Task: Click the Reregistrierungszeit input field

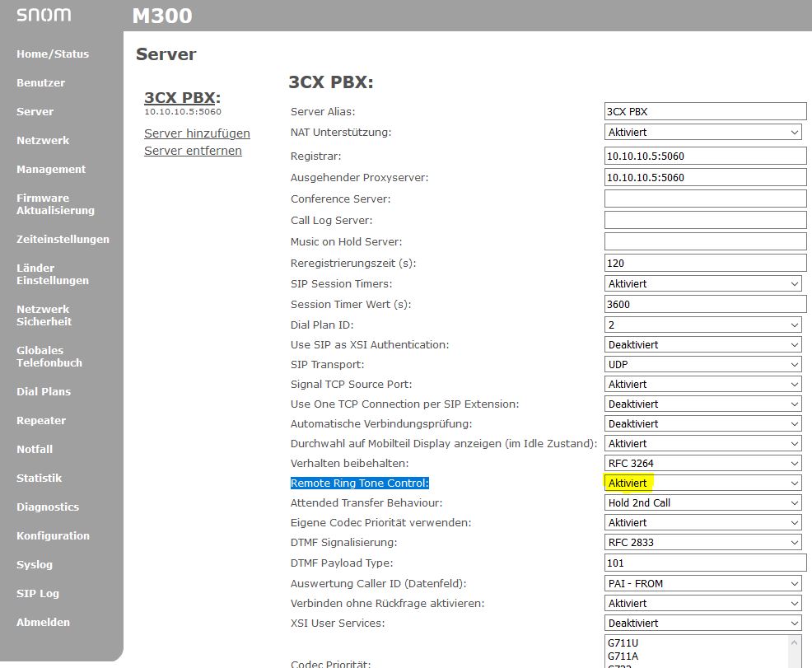Action: coord(705,263)
